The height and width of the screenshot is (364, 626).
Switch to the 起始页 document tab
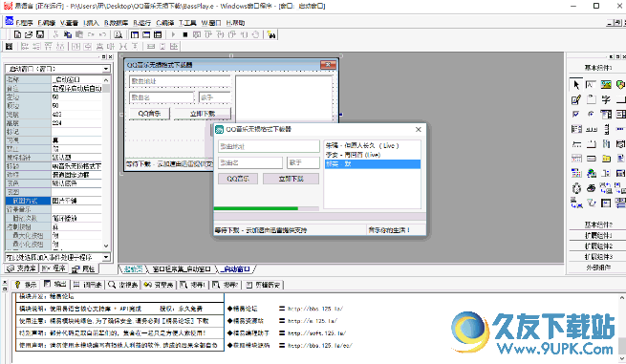click(133, 269)
